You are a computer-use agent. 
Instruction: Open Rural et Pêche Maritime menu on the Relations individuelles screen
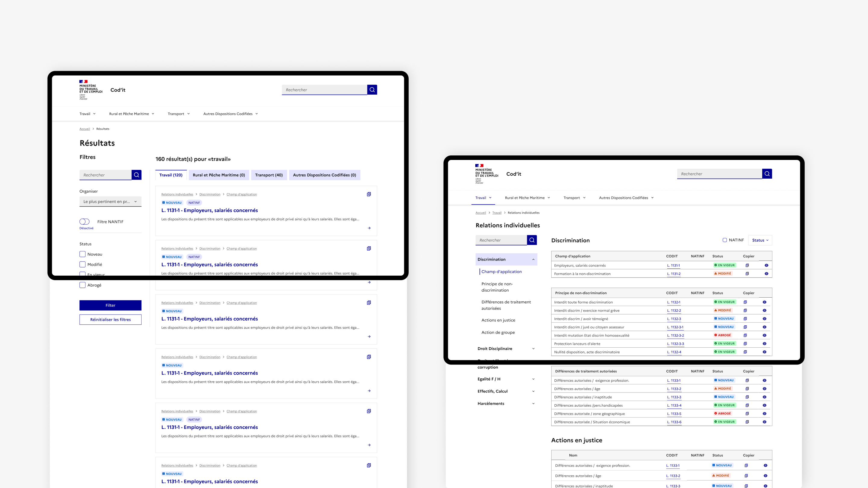tap(527, 198)
